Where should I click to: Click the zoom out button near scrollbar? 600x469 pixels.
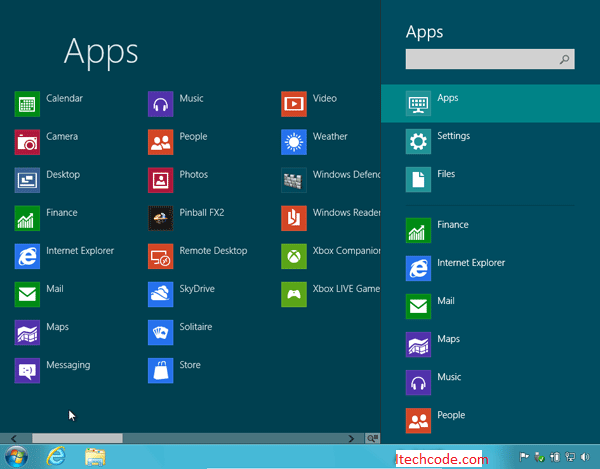pyautogui.click(x=372, y=438)
